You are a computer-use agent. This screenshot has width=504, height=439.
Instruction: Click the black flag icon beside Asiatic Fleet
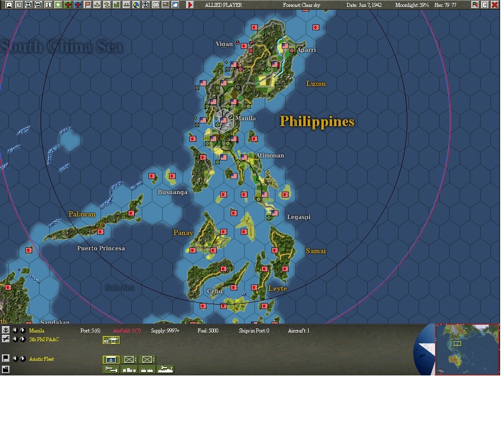point(6,358)
